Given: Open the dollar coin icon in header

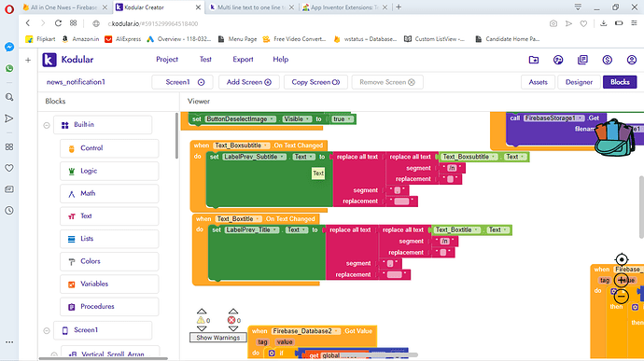Looking at the screenshot, I should 607,60.
